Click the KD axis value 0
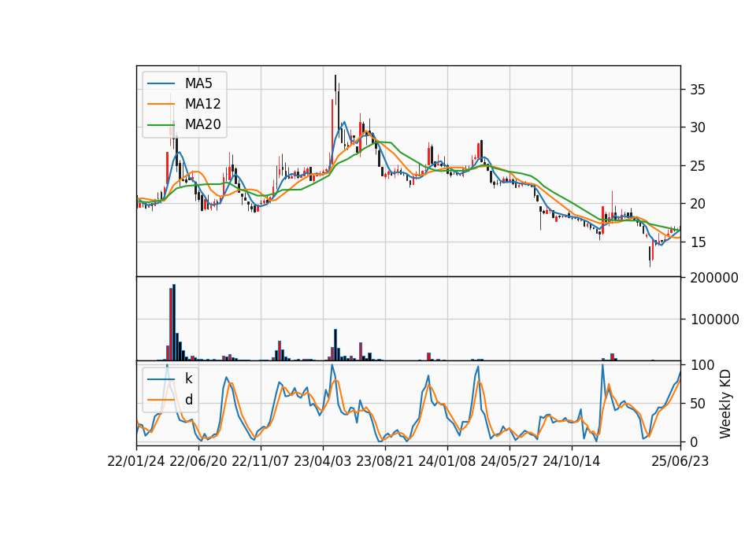 tap(695, 441)
